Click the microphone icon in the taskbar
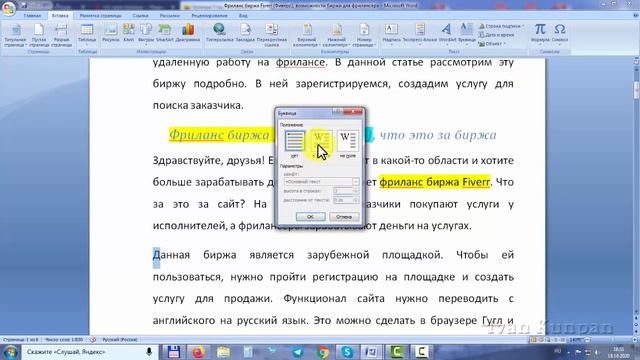Image resolution: width=640 pixels, height=360 pixels. point(149,352)
